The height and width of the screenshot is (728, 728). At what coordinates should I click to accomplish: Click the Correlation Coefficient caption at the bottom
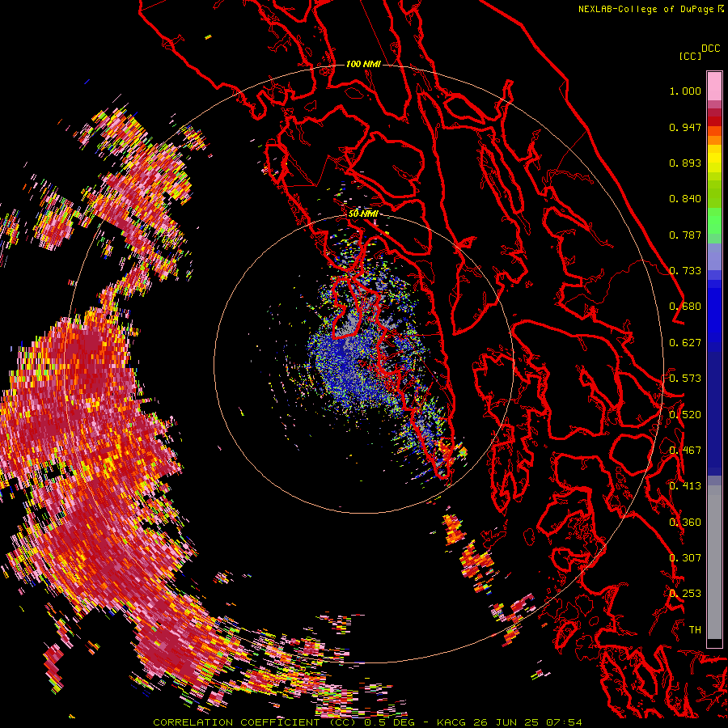(x=367, y=722)
